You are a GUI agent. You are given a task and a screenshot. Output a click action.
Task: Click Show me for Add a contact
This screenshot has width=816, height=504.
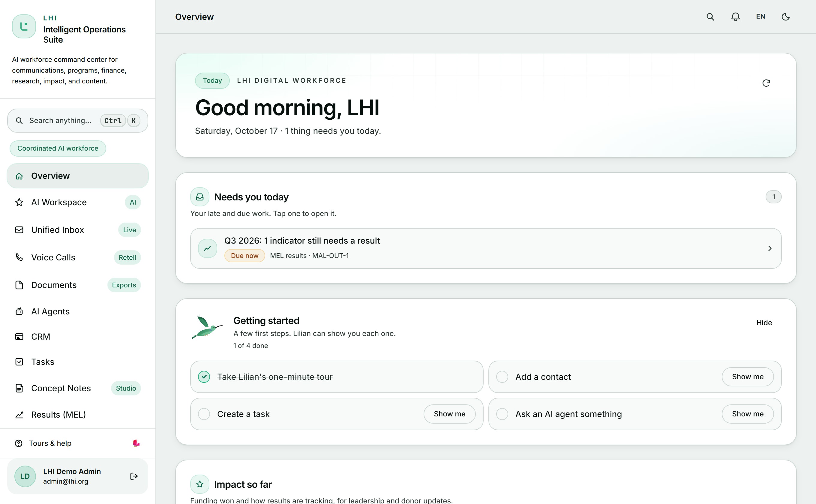748,377
